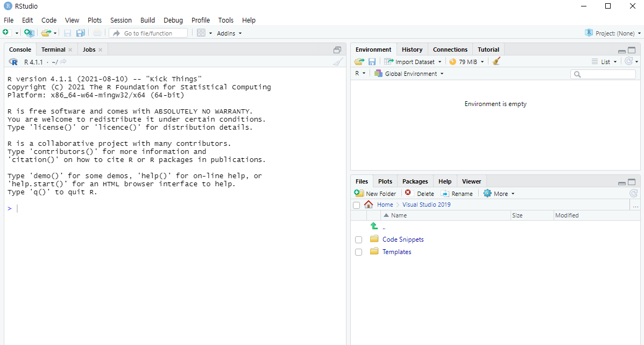
Task: Maximize the Environment pane
Action: (632, 51)
